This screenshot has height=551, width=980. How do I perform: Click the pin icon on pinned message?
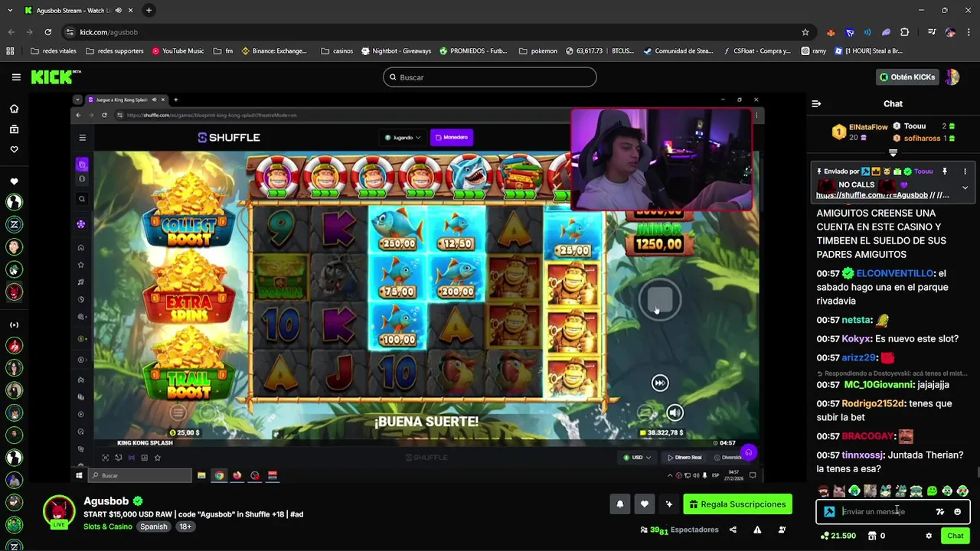[945, 171]
